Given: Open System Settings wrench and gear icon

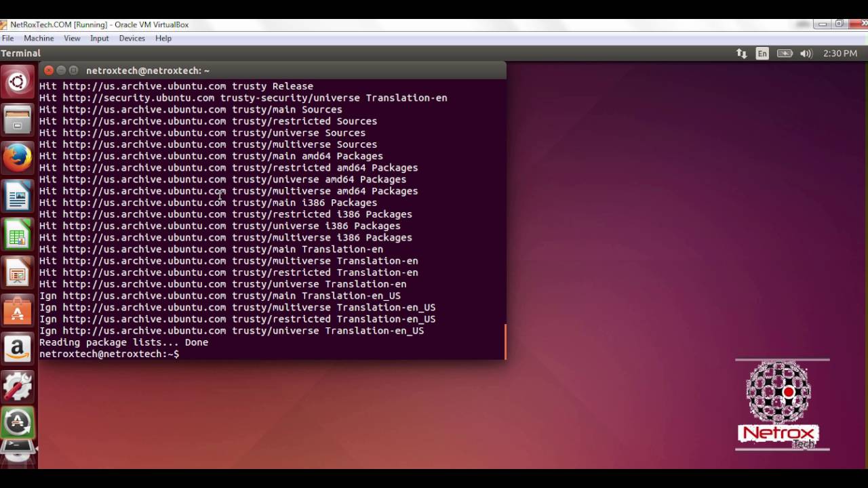Looking at the screenshot, I should 18,387.
